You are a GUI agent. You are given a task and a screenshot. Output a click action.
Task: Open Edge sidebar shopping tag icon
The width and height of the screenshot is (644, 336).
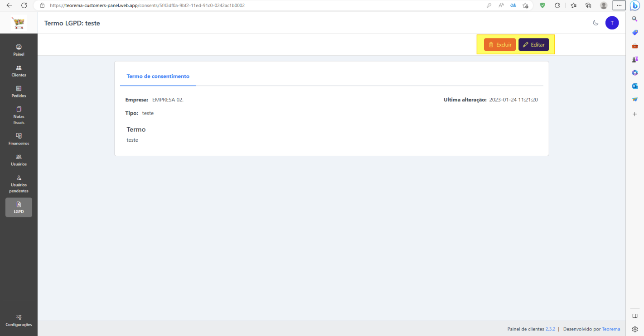coord(635,32)
